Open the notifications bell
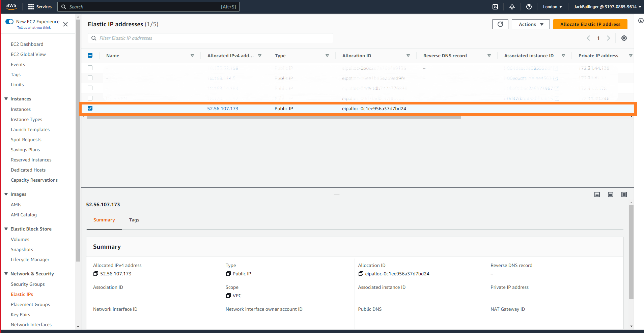This screenshot has width=644, height=333. (512, 7)
